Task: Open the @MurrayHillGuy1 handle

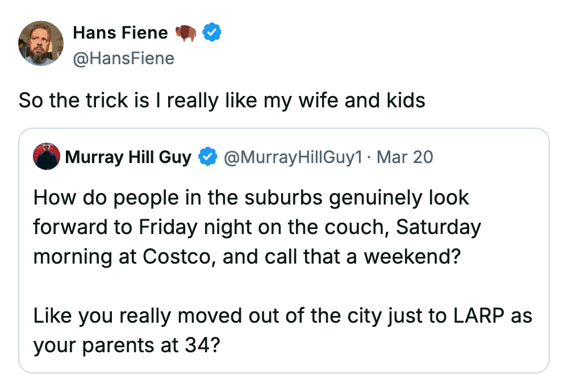Action: pos(294,156)
